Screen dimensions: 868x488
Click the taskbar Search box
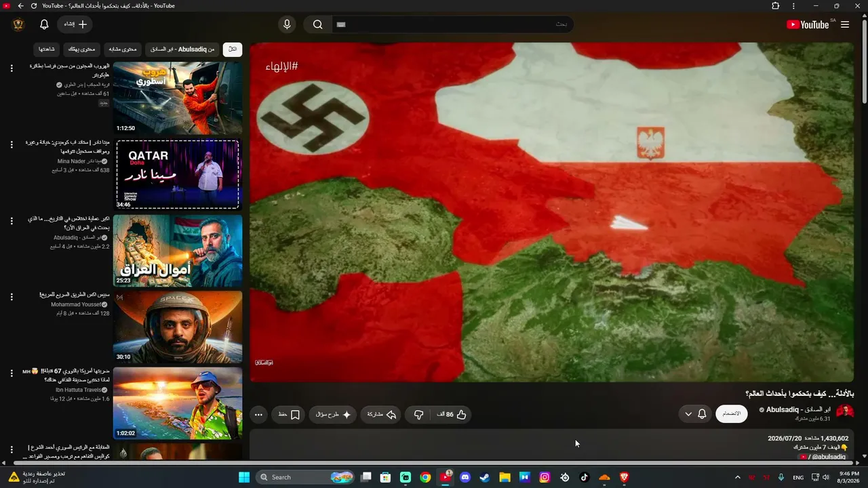306,477
